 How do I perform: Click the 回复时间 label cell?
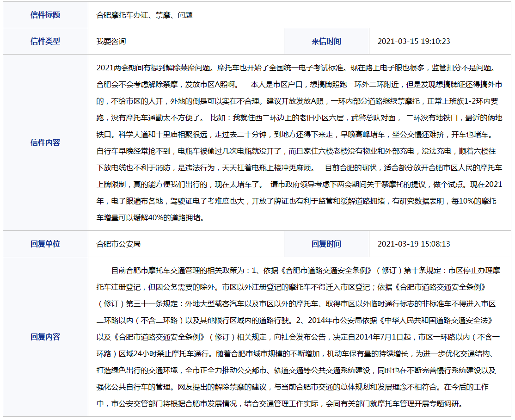click(x=326, y=244)
